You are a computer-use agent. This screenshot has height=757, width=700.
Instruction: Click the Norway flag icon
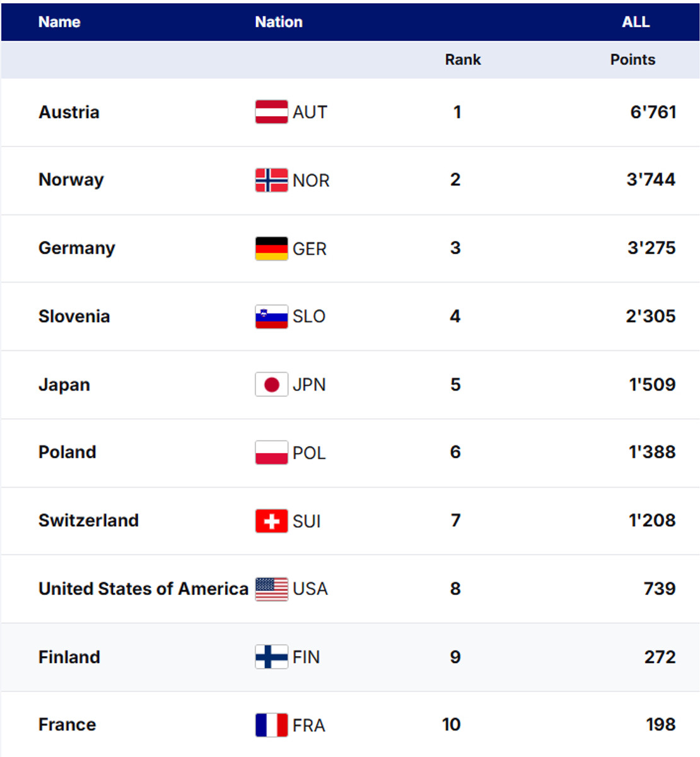tap(271, 180)
